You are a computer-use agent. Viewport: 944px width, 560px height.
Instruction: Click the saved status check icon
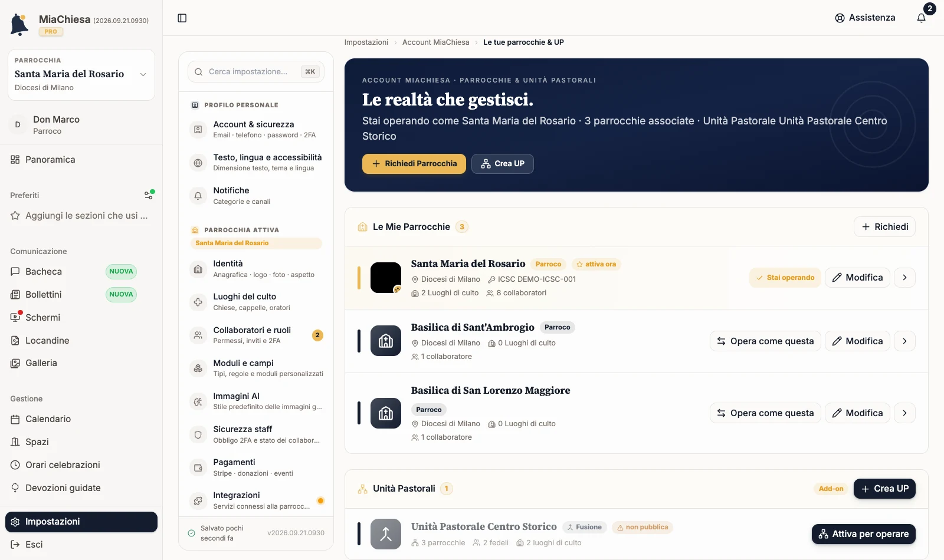pos(191,533)
